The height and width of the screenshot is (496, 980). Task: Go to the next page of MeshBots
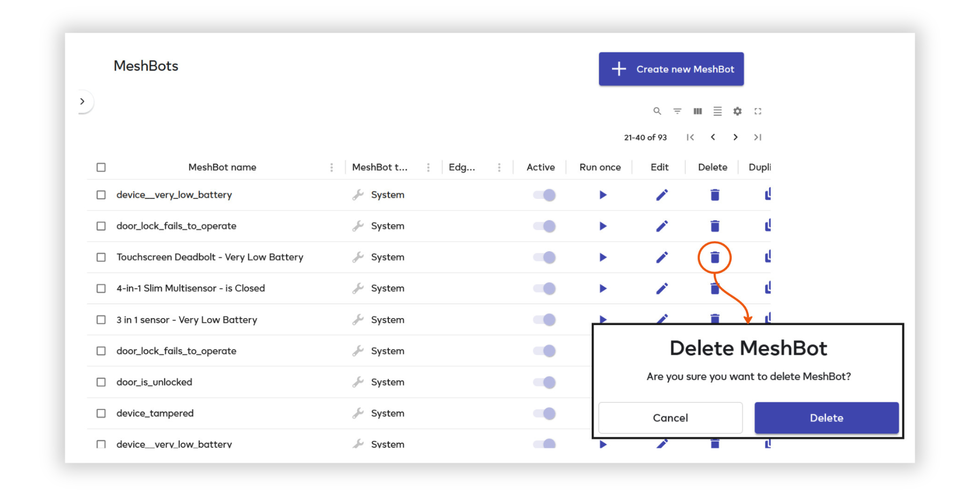(736, 137)
